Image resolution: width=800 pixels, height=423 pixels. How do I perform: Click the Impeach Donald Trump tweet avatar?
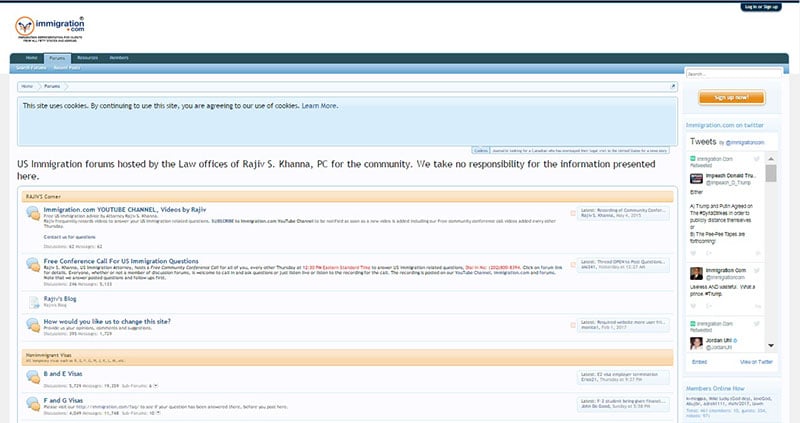click(696, 179)
